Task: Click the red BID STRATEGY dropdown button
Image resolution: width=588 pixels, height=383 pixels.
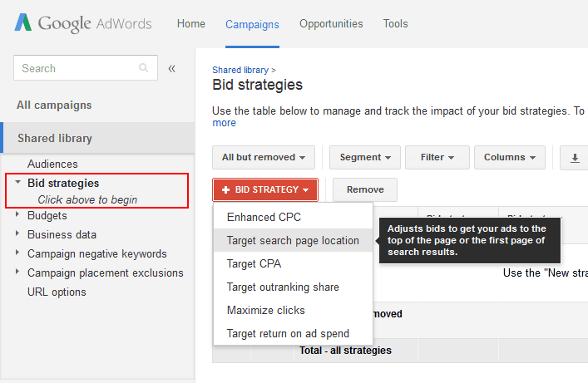Action: 265,190
